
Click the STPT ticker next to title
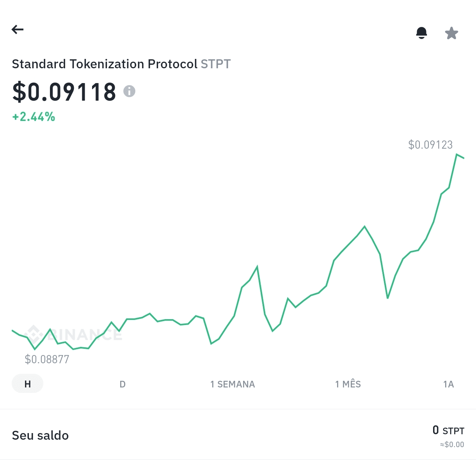[216, 64]
